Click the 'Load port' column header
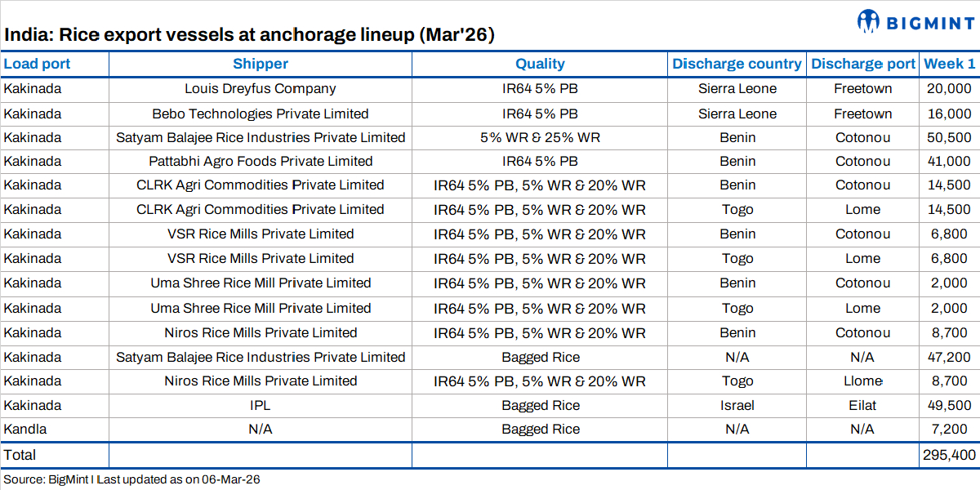Image resolution: width=980 pixels, height=490 pixels. pyautogui.click(x=38, y=64)
